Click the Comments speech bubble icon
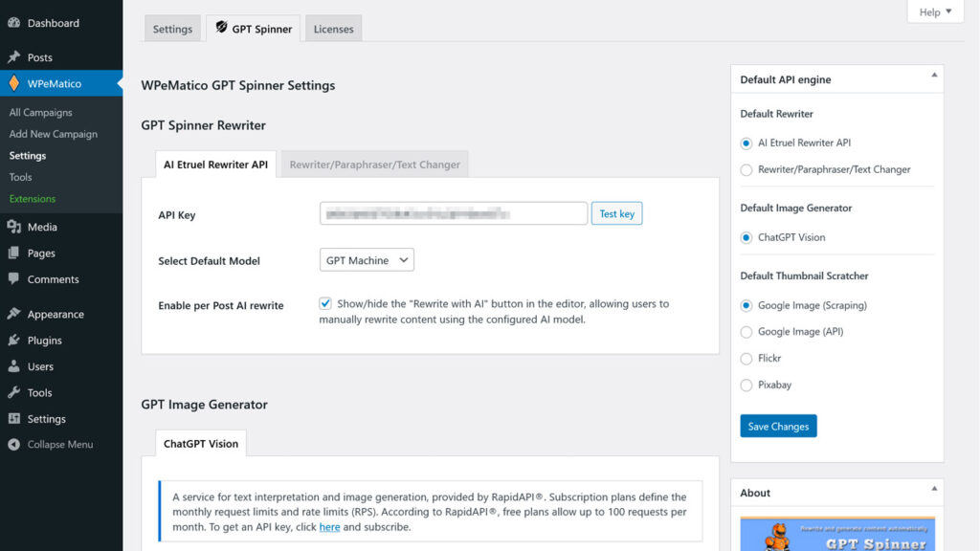This screenshot has height=551, width=980. coord(13,279)
